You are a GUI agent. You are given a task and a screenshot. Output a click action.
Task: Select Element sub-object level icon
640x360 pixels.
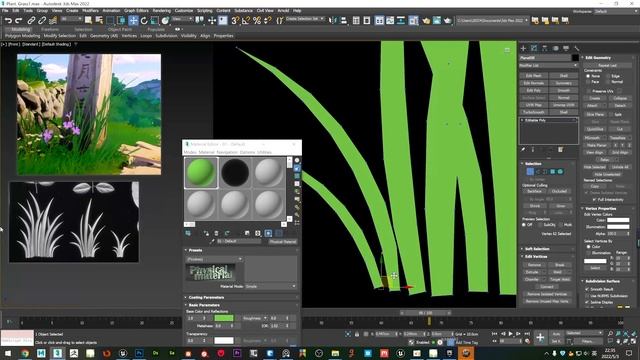pyautogui.click(x=560, y=172)
